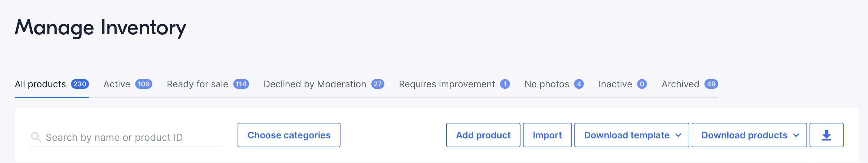
Task: Expand the Download products dropdown
Action: coord(749,135)
